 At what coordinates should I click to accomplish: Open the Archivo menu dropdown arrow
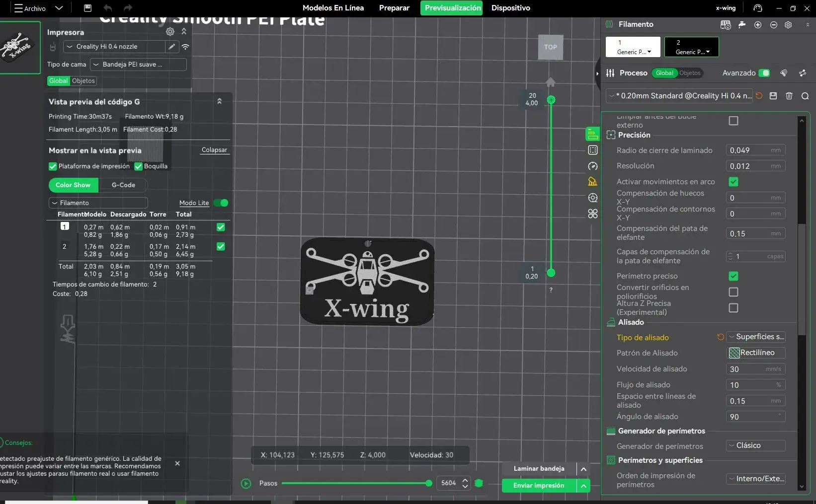[x=59, y=8]
